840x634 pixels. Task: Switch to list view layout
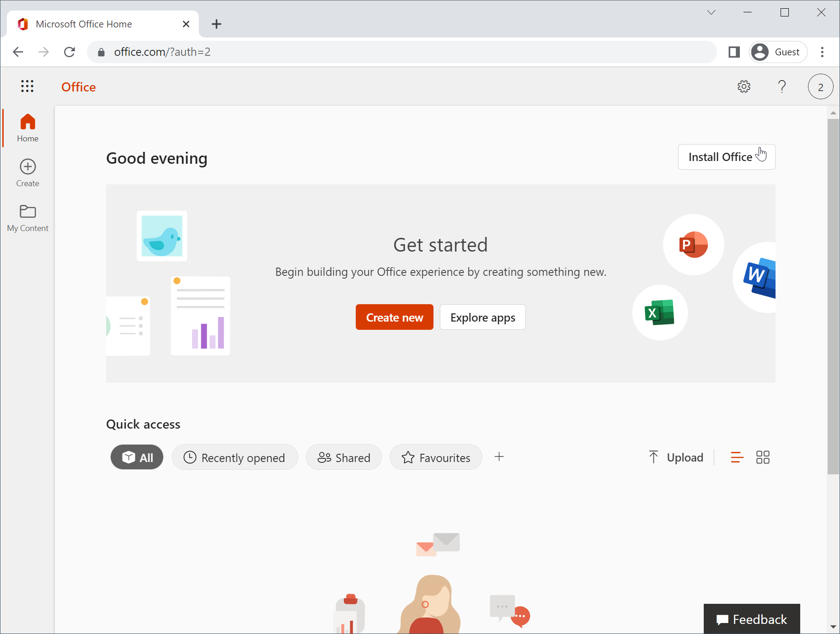737,457
